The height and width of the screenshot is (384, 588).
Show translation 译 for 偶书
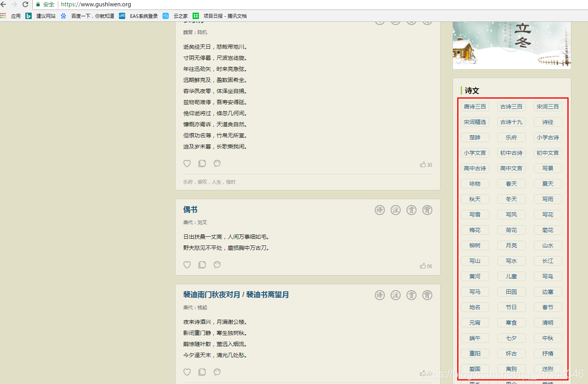(x=380, y=210)
